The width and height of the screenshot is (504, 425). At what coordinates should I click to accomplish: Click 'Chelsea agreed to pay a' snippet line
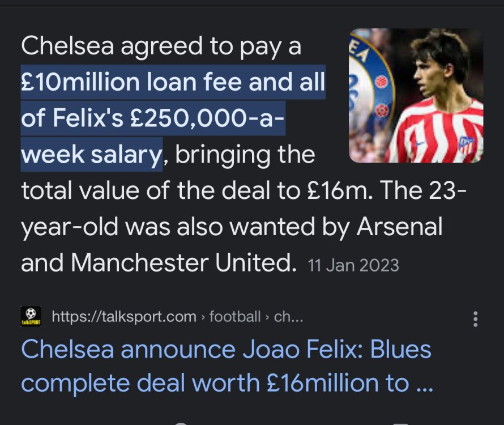click(161, 46)
